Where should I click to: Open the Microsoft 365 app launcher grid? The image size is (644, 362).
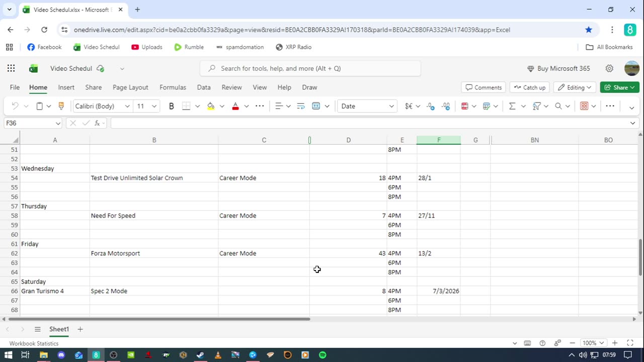coord(11,68)
